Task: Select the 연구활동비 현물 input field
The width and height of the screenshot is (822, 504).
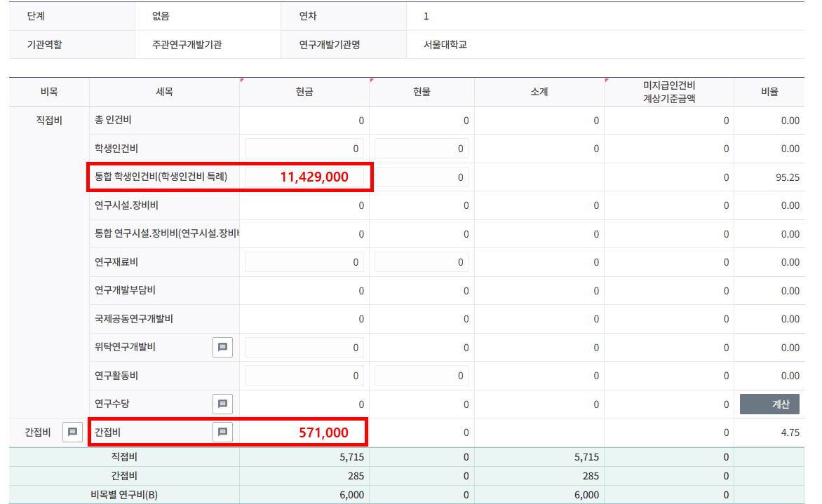Action: (x=422, y=376)
